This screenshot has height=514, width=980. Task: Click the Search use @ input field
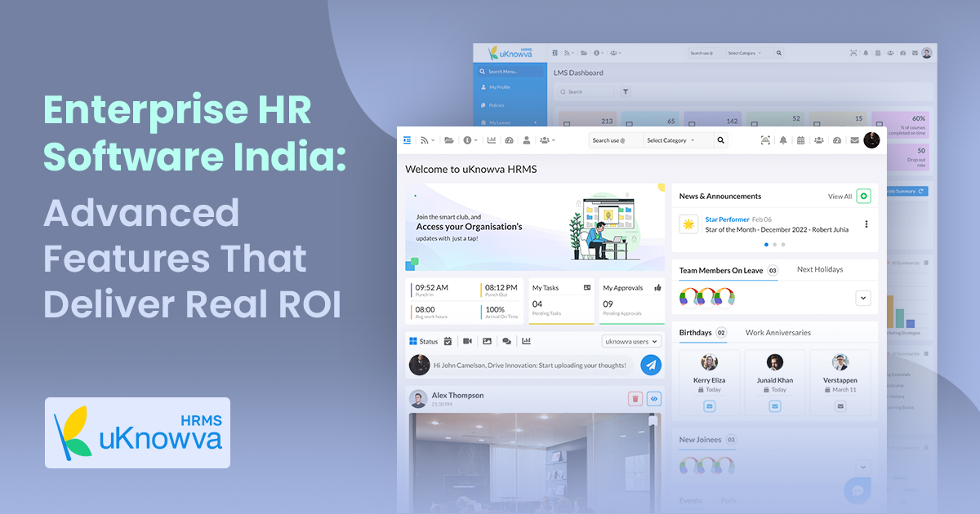(616, 140)
